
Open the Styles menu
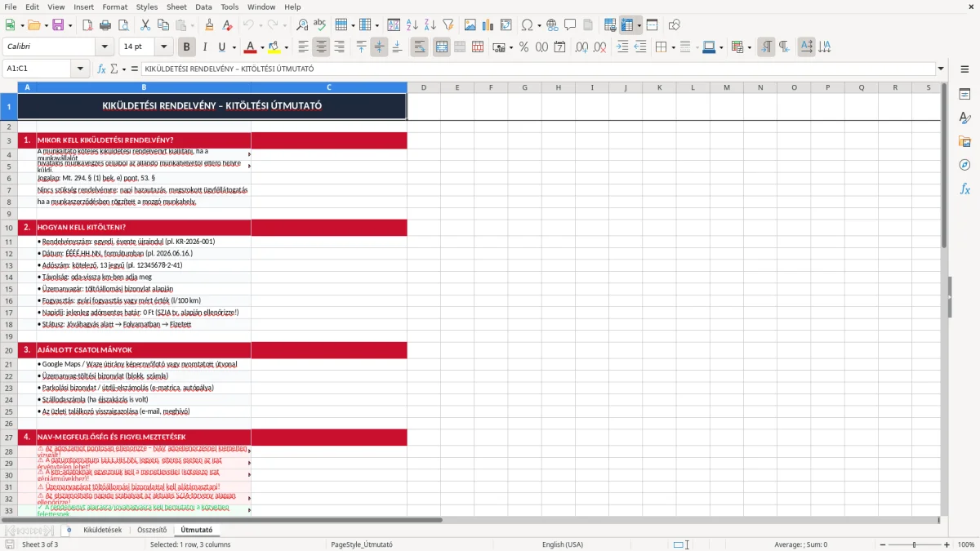pos(147,7)
